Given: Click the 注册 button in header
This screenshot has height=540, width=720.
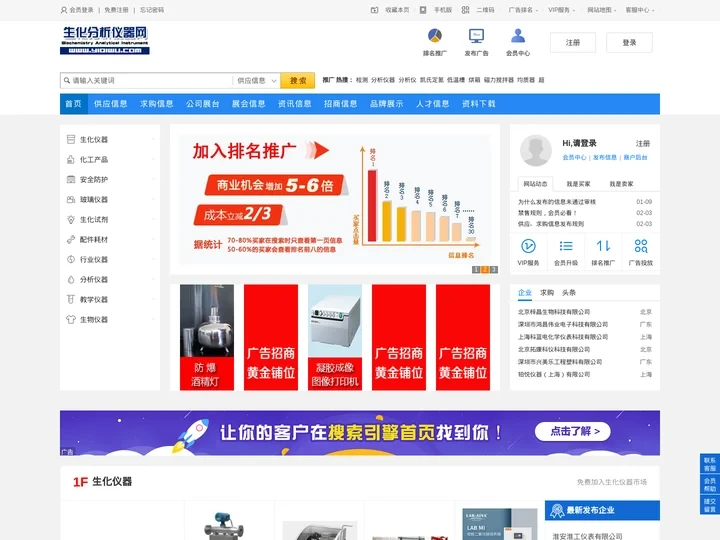Looking at the screenshot, I should [573, 42].
